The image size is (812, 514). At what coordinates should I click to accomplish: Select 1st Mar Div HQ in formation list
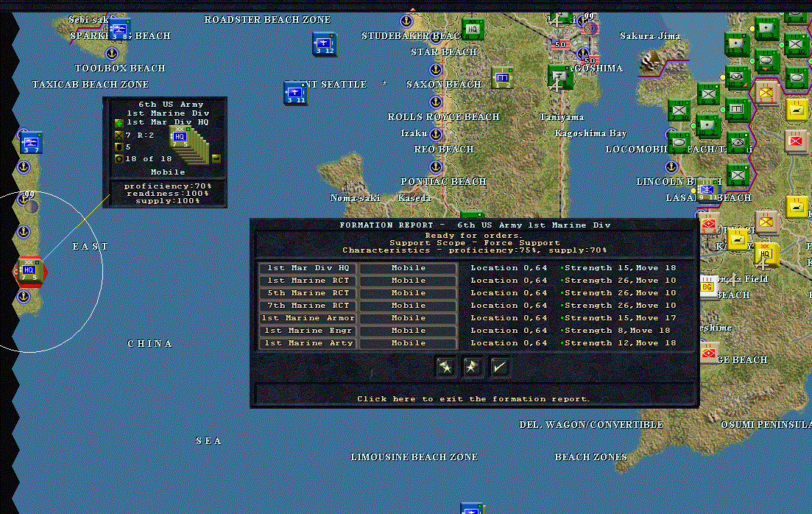308,268
